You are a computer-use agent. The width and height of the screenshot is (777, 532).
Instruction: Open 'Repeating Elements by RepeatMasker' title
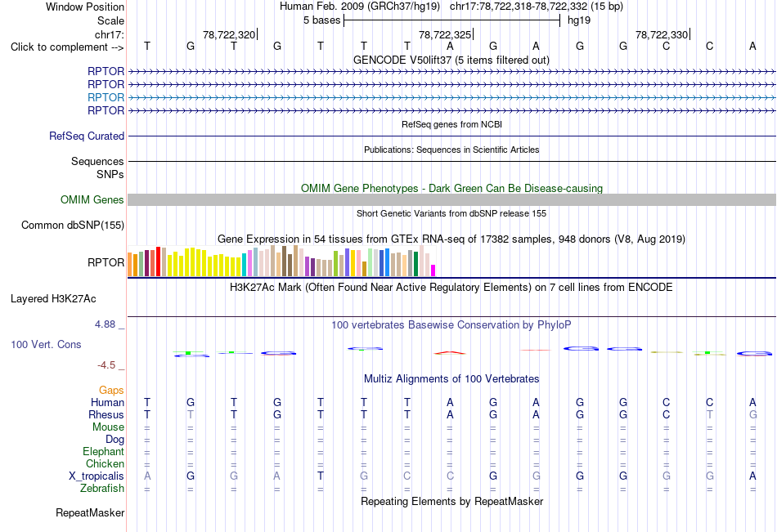click(x=451, y=501)
